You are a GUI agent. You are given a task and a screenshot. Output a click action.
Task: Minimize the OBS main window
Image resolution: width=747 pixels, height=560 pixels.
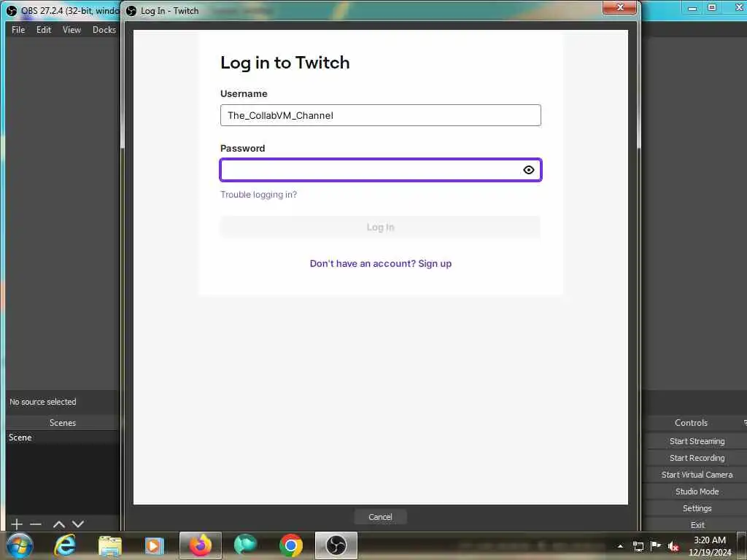coord(692,7)
